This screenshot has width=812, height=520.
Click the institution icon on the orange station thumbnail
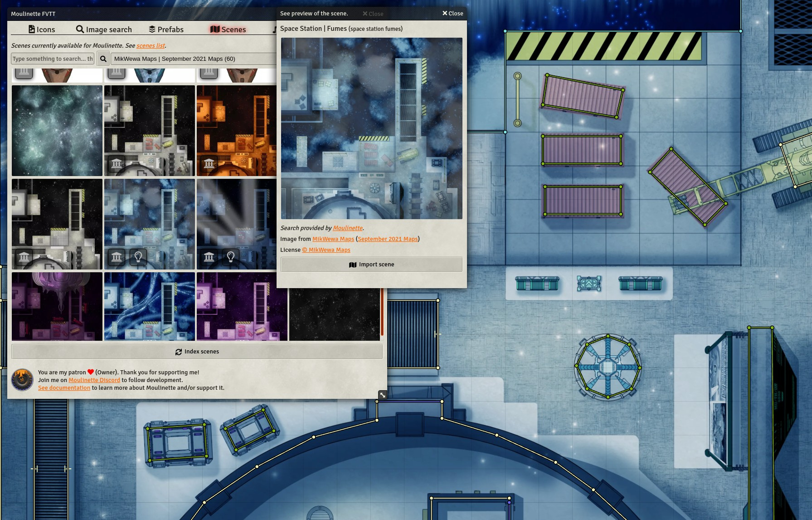click(209, 164)
